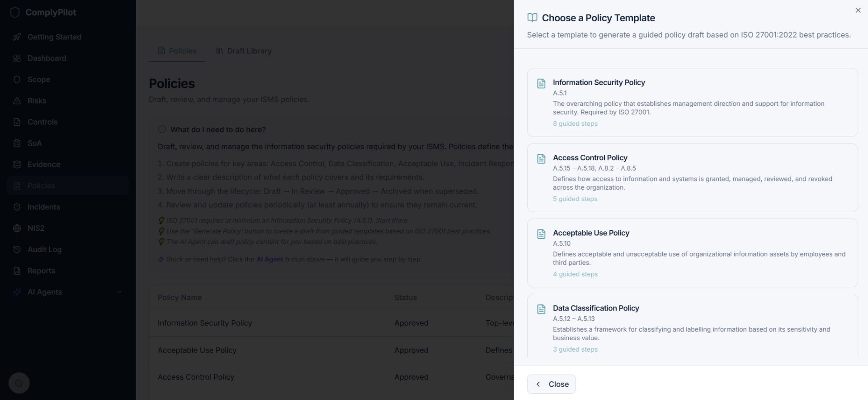Image resolution: width=868 pixels, height=400 pixels.
Task: Click the Scope shield icon
Action: 17,80
